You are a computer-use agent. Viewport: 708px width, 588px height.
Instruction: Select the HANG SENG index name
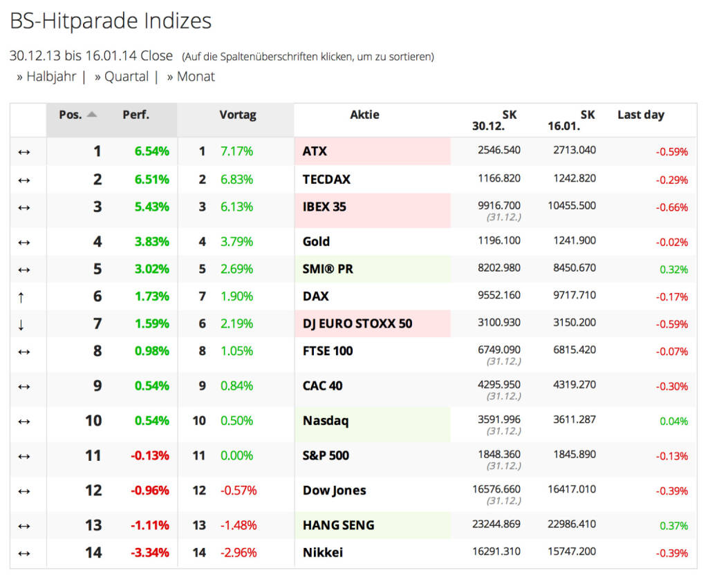click(x=338, y=525)
